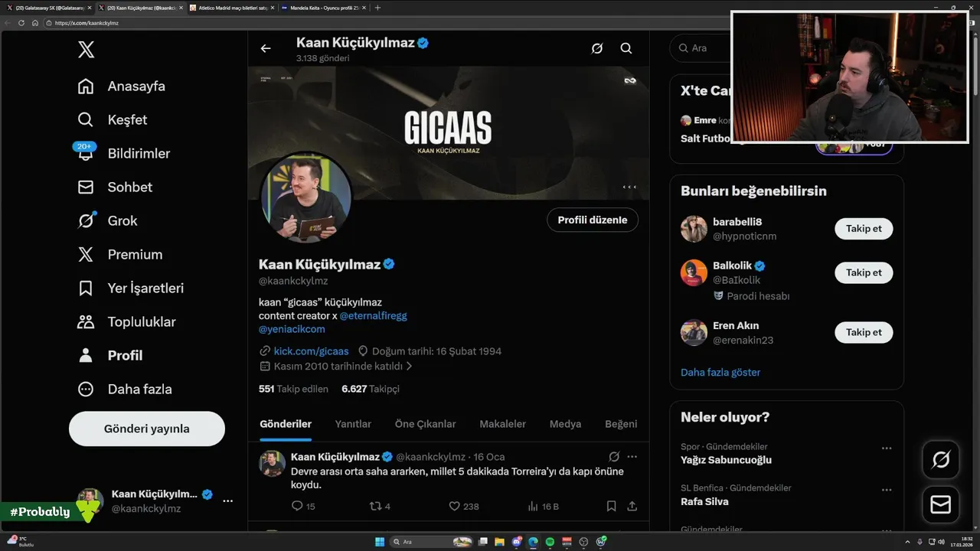980x551 pixels.
Task: Open more options on the Torreira post
Action: pyautogui.click(x=632, y=456)
